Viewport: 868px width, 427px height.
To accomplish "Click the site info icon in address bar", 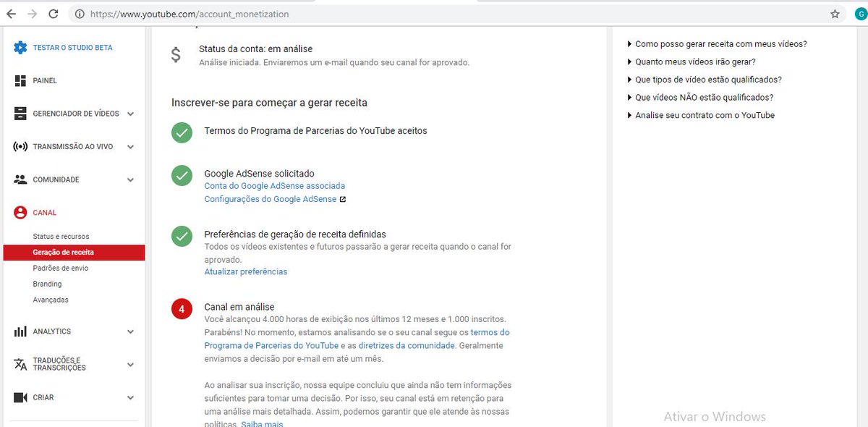I will 79,14.
